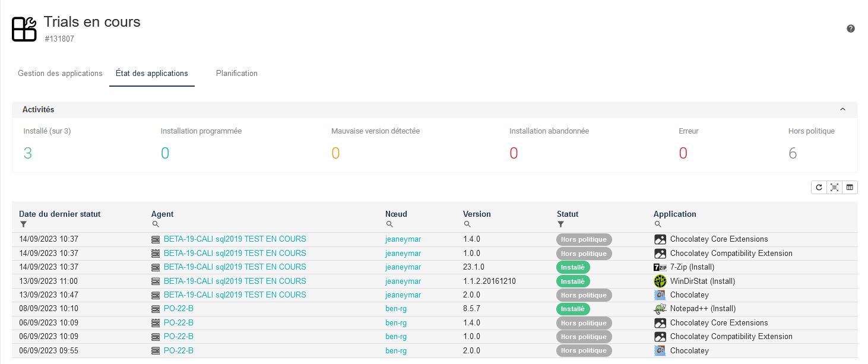This screenshot has width=868, height=364.
Task: Click the WinDirStat application icon
Action: point(660,281)
